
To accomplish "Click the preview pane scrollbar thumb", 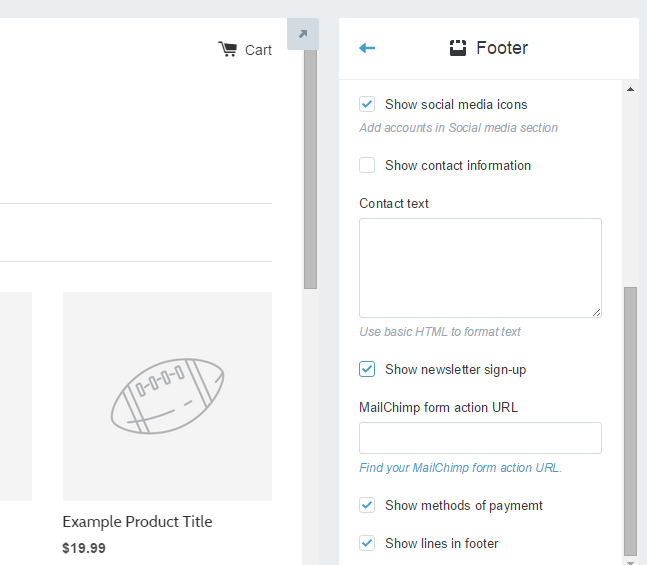I will coord(310,169).
